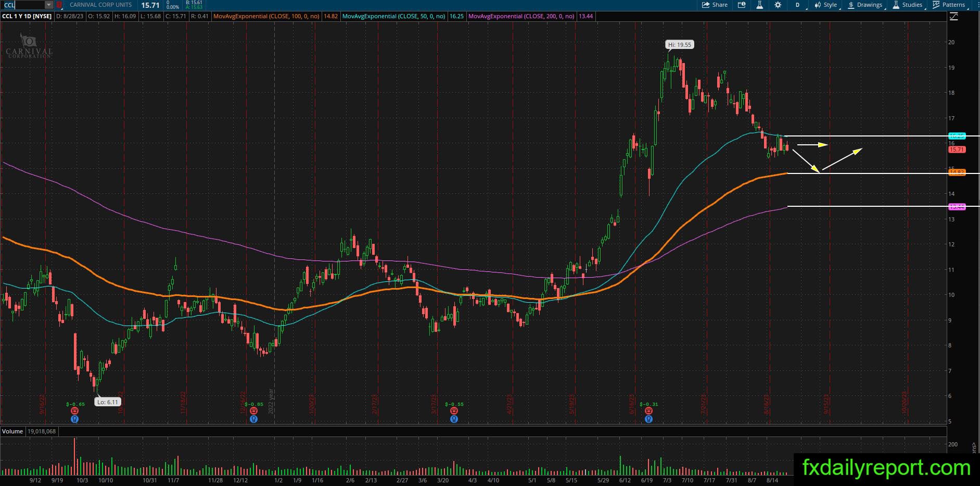
Task: Click the June earnings phone icon
Action: pos(648,411)
